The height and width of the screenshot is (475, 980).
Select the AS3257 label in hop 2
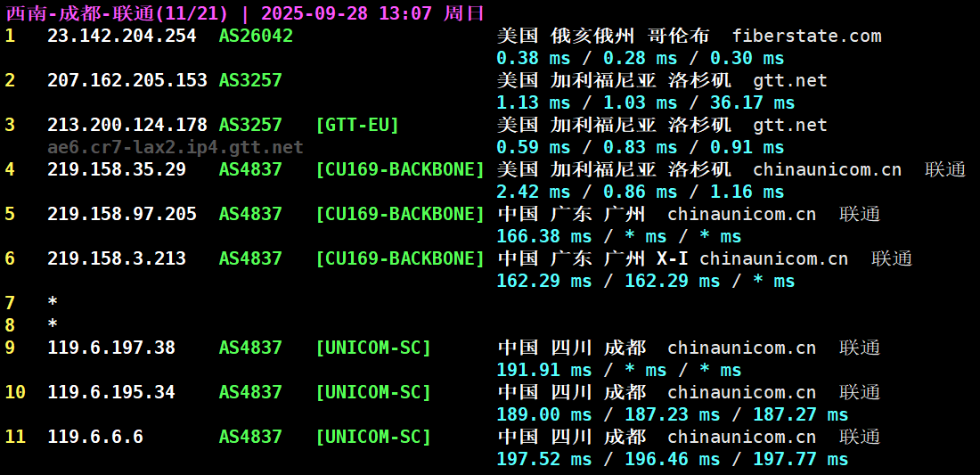coord(250,80)
